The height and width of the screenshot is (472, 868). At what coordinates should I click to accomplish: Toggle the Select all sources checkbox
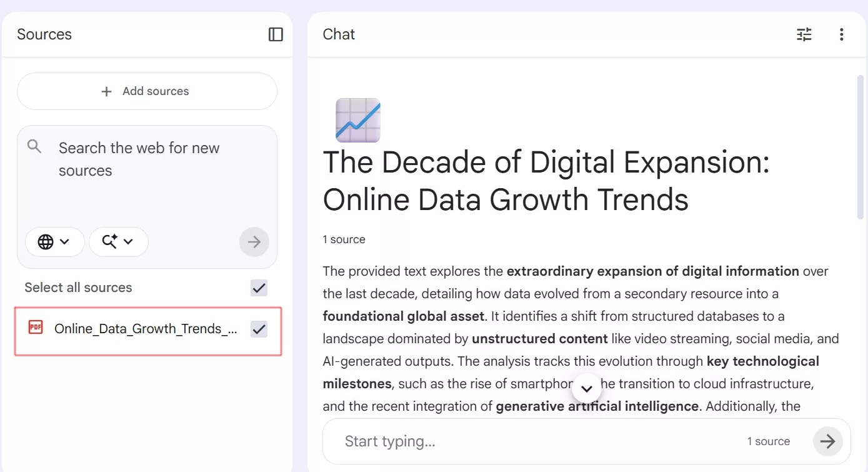pos(258,288)
